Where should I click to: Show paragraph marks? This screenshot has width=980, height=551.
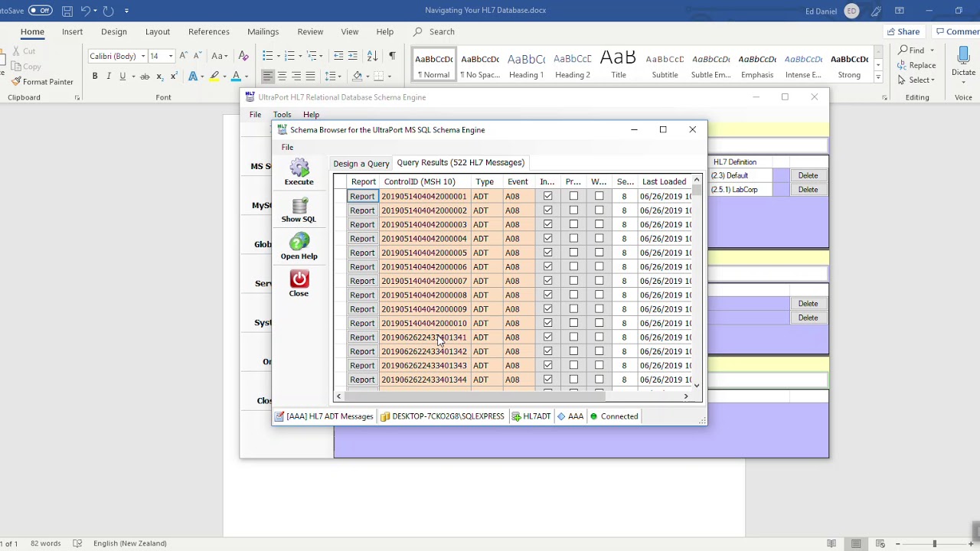392,56
